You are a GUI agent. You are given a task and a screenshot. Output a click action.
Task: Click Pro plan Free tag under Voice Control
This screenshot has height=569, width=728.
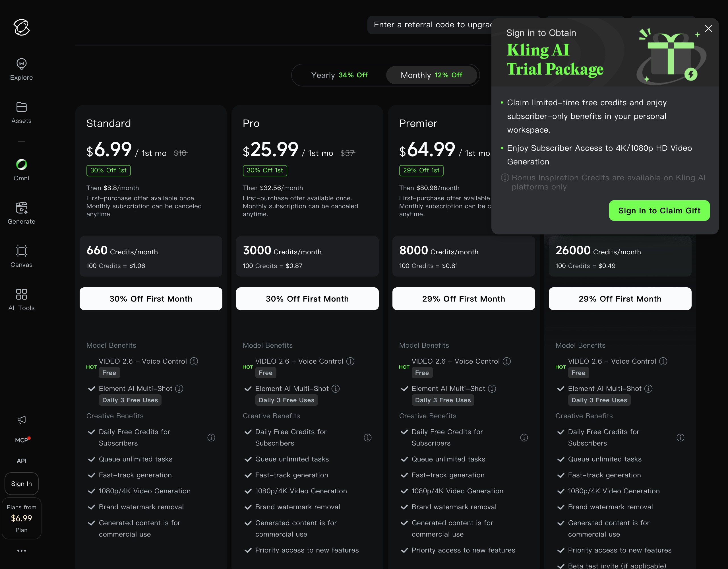(265, 372)
